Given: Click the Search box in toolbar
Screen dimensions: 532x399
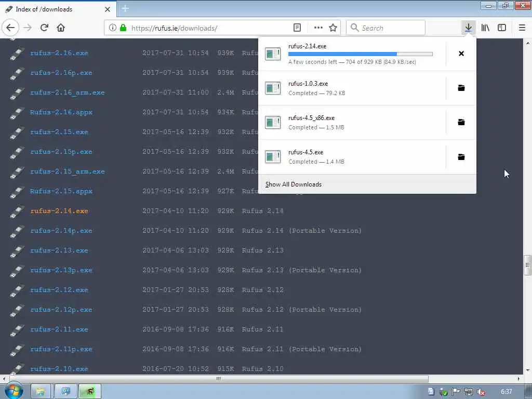Looking at the screenshot, I should click(385, 28).
